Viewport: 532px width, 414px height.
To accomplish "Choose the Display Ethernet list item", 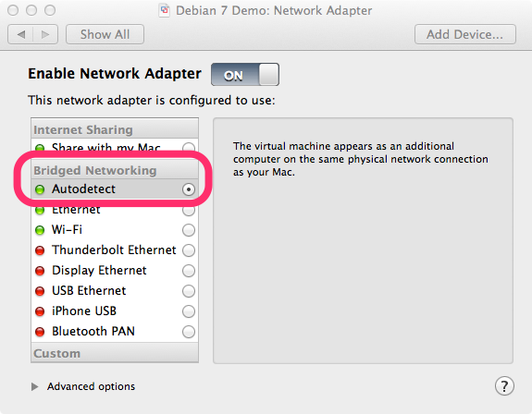I will 115,271.
